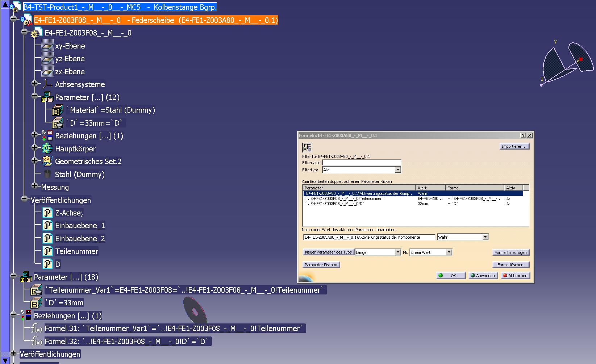Open the Länge parameter type dropdown
596x364 pixels.
pyautogui.click(x=398, y=252)
